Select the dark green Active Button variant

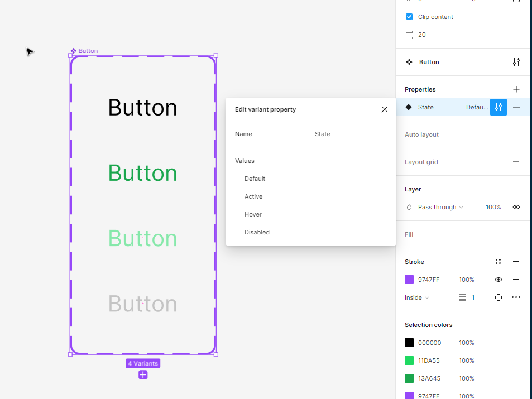[142, 173]
